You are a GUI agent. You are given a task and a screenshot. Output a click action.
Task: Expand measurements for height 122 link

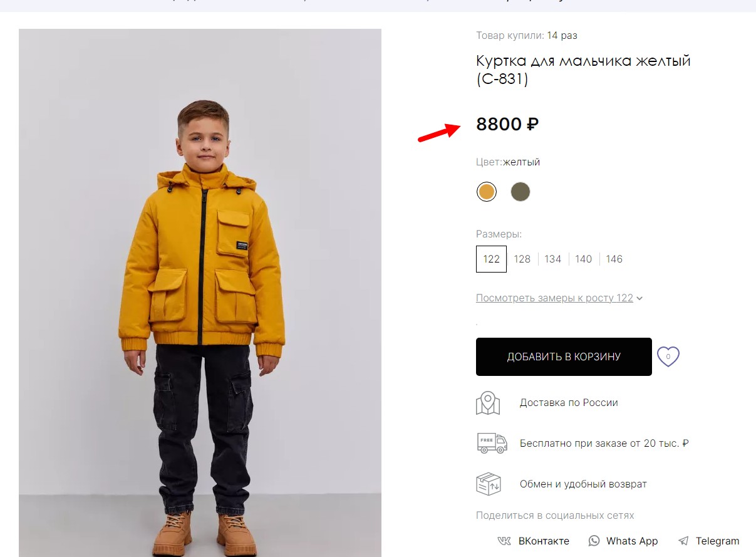(x=554, y=298)
